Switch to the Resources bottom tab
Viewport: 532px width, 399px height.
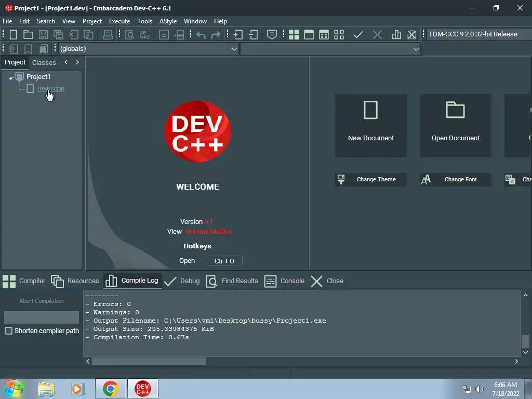click(x=75, y=281)
